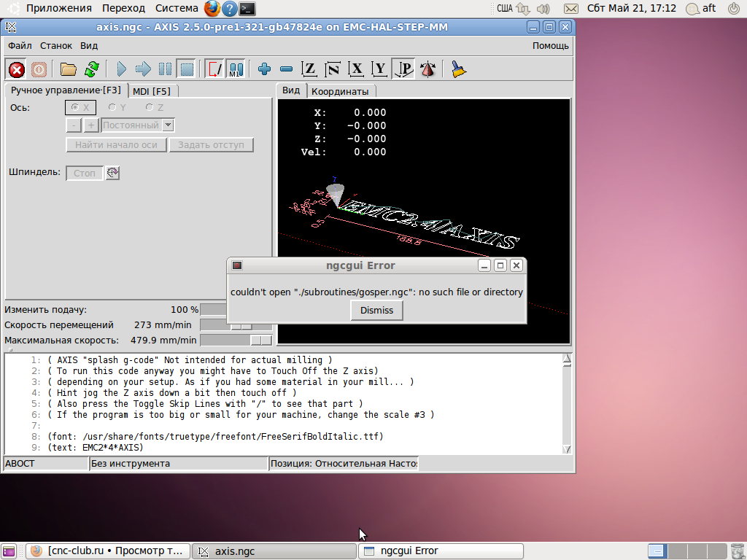Toggle the Emergency Stop button in toolbar
Viewport: 747px width, 560px height.
(17, 69)
